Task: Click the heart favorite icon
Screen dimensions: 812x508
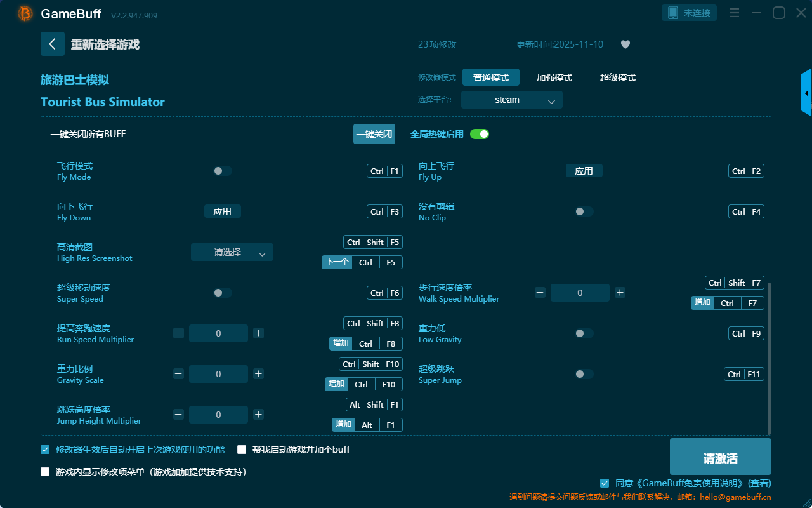Action: click(x=625, y=44)
